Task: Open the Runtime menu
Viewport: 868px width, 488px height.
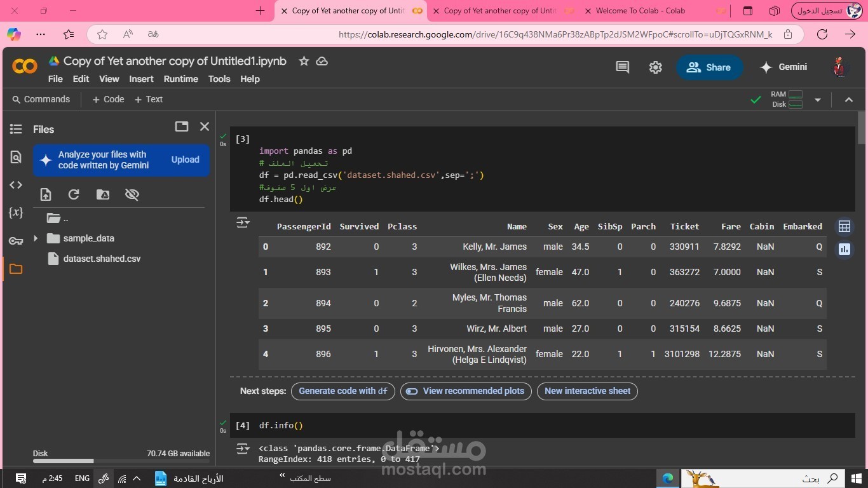Action: coord(180,79)
